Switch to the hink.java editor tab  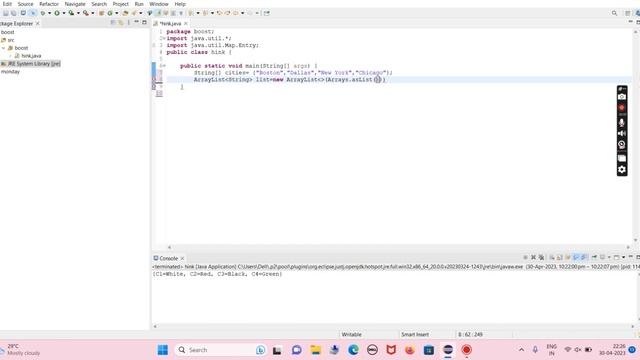click(x=170, y=24)
